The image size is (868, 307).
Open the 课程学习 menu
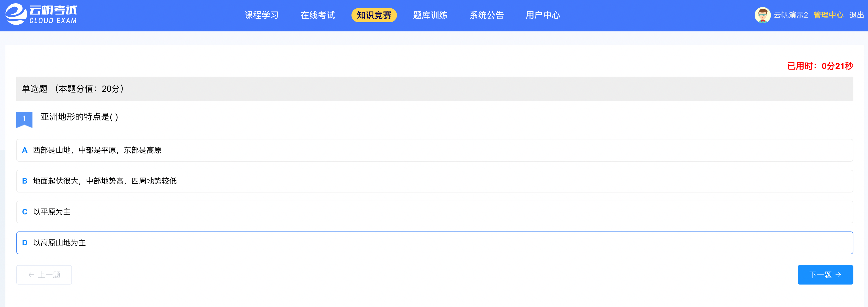[261, 15]
